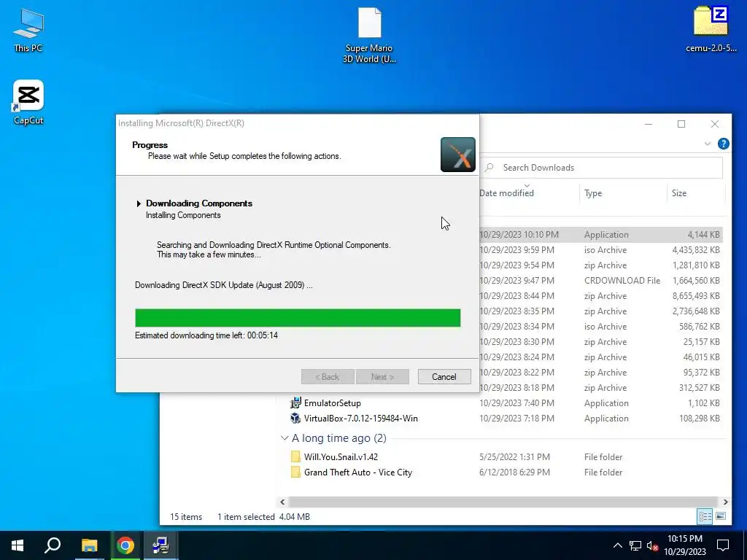Open the network status tray icon
This screenshot has width=747, height=560.
[x=635, y=545]
